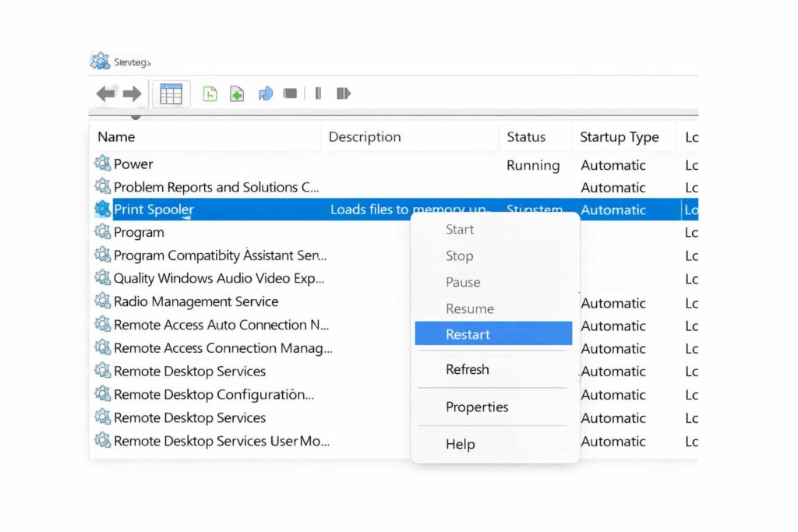Sort by the Name column header

tap(116, 137)
